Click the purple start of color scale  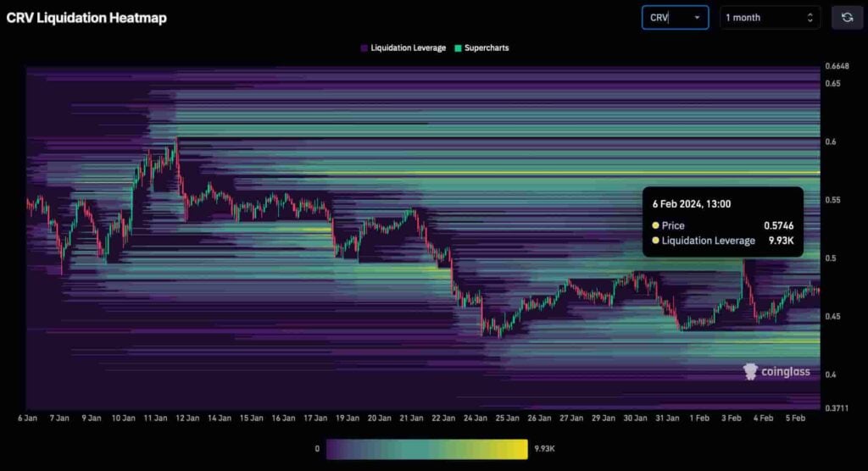337,449
